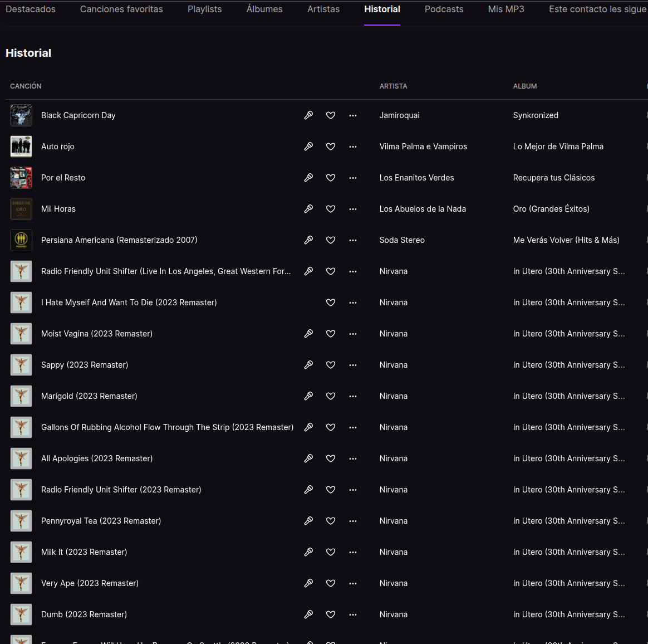Screen dimensions: 648x644
Task: Open ellipsis menu for Dumb (2023 Remaster)
Action: [352, 614]
